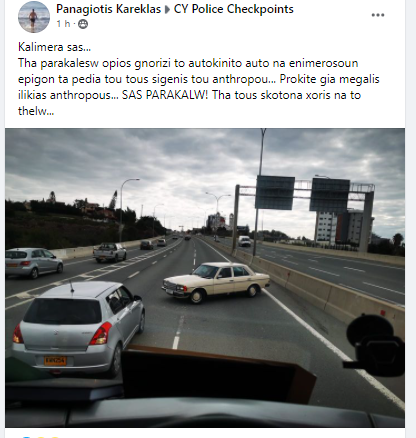
Task: Click the white pickup truck in the photo
Action: click(109, 252)
